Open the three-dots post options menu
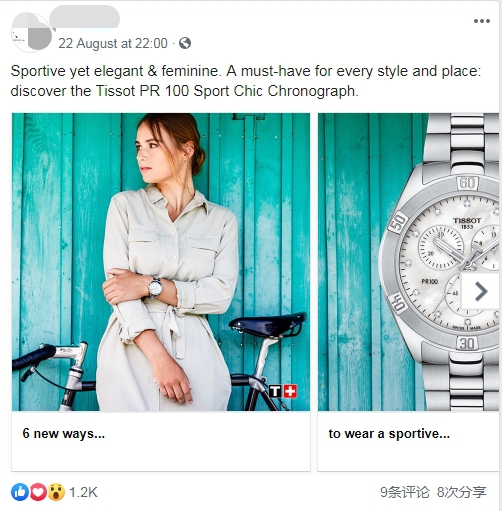The image size is (502, 511). pos(482,21)
